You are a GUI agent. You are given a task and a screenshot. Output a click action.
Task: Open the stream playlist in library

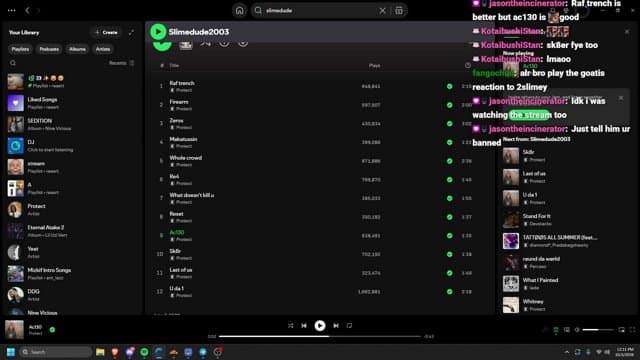(72, 167)
